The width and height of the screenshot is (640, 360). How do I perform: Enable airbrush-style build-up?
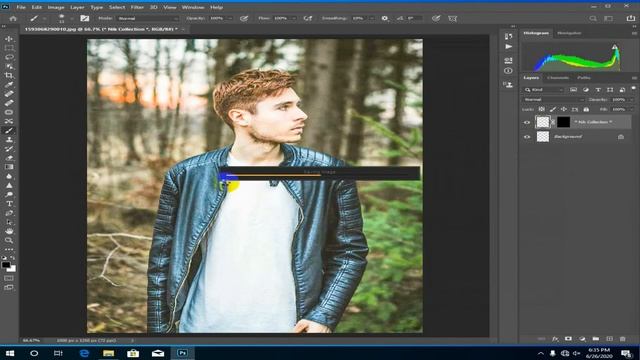308,18
